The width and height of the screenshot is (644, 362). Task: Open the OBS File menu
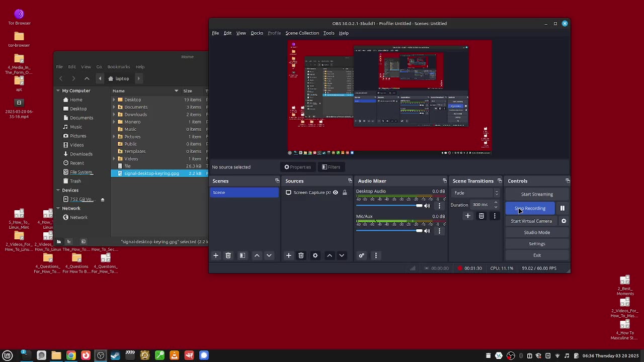pos(215,33)
